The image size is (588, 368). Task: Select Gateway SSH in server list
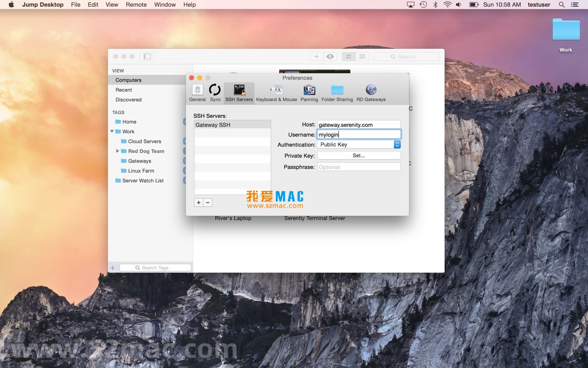(x=232, y=125)
